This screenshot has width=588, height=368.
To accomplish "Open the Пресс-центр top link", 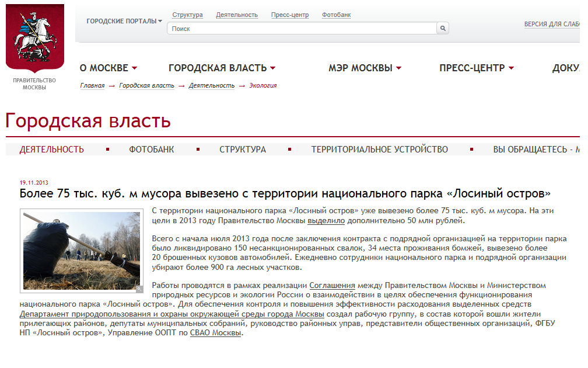I will pyautogui.click(x=290, y=15).
